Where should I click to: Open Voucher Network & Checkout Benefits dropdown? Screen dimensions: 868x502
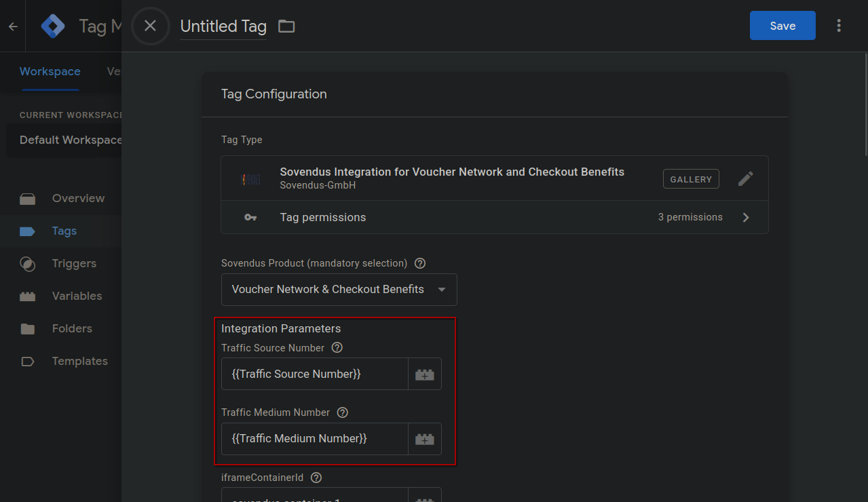pos(339,290)
